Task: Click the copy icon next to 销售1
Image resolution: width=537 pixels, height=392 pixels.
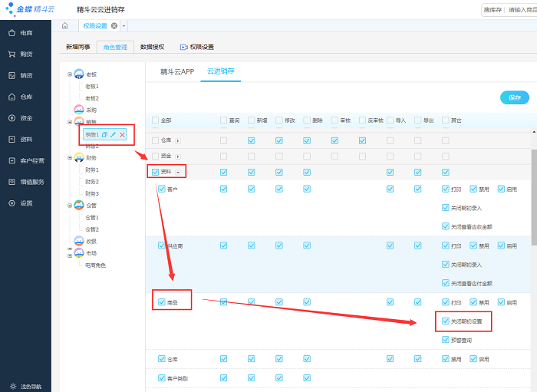Action: (x=104, y=135)
